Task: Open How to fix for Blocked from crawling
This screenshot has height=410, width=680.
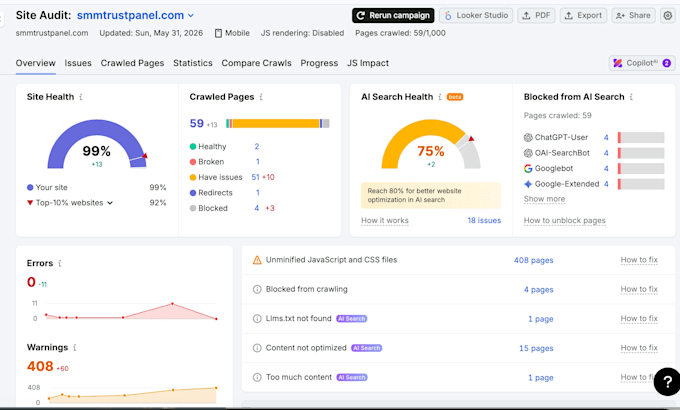Action: pyautogui.click(x=639, y=289)
